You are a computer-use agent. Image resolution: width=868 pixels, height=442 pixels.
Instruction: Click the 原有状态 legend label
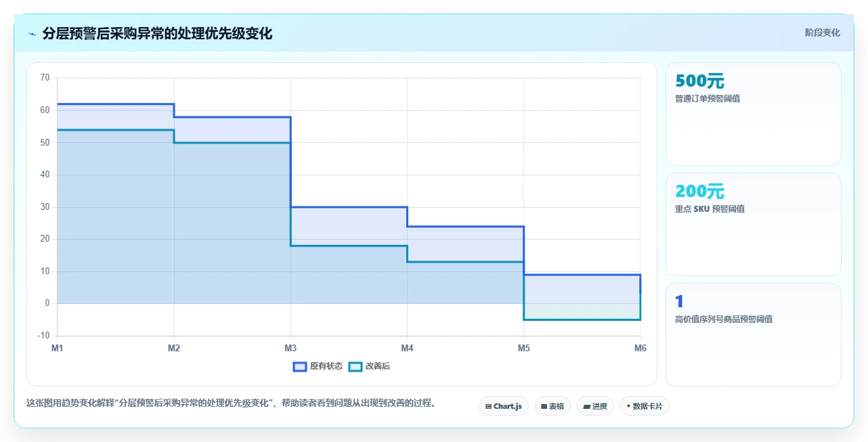[x=326, y=366]
